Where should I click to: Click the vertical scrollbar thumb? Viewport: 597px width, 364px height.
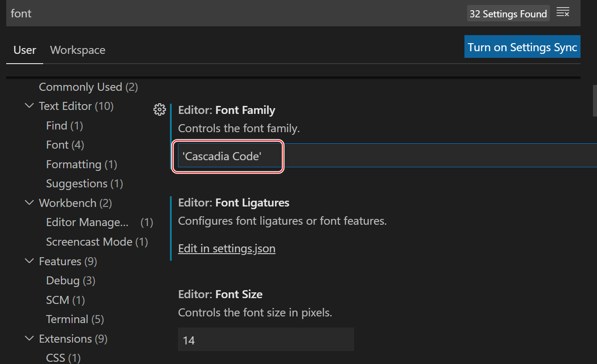click(x=594, y=101)
